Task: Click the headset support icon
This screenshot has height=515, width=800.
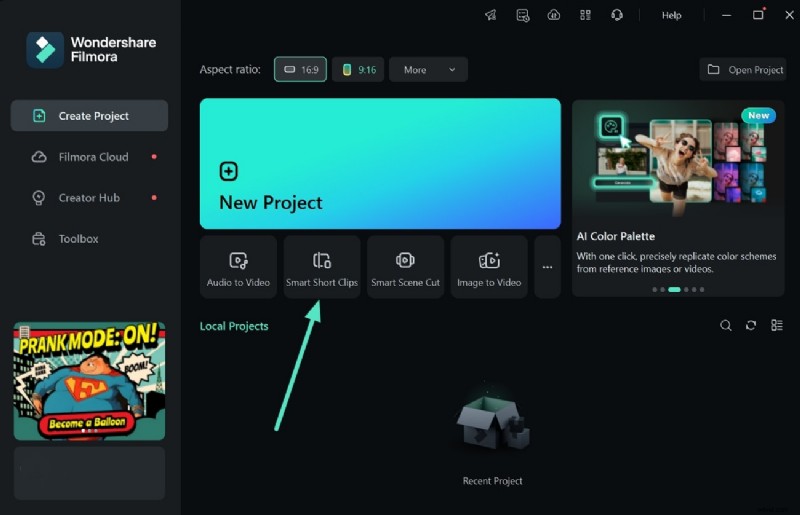Action: point(617,15)
